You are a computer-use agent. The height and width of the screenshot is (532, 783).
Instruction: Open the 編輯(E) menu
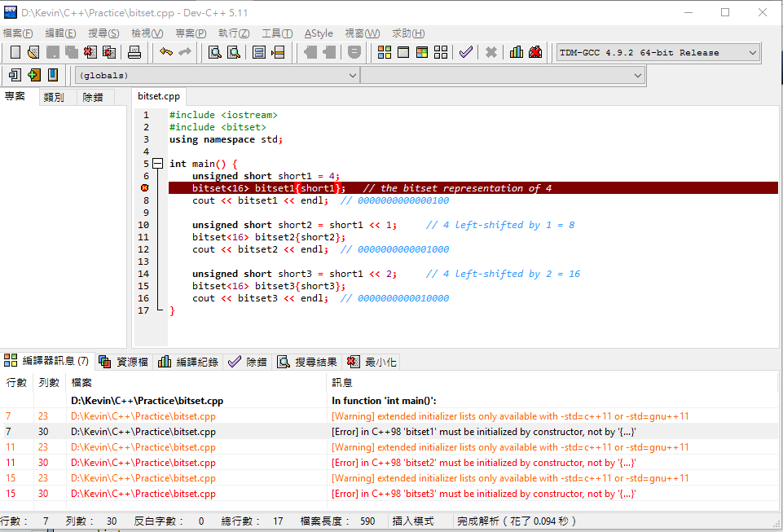60,33
